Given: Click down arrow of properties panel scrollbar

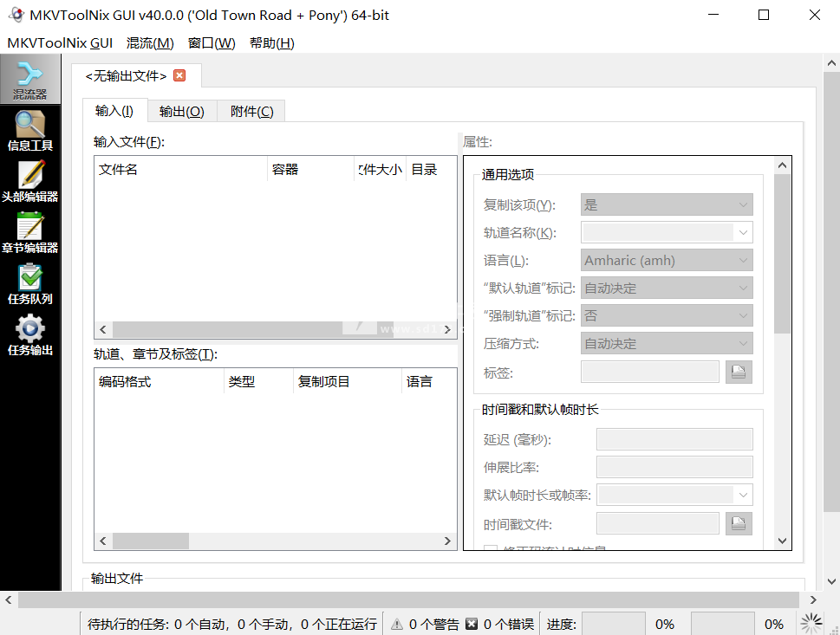Looking at the screenshot, I should (x=782, y=541).
